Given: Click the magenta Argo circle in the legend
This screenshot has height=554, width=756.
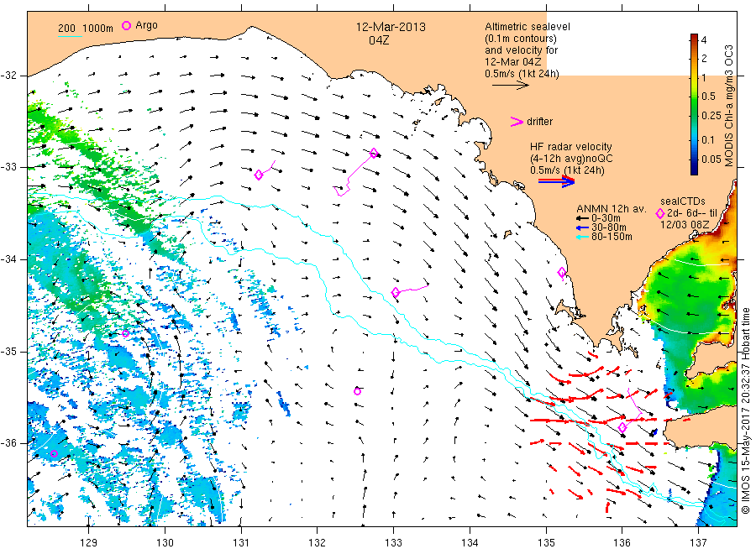Looking at the screenshot, I should pyautogui.click(x=126, y=25).
